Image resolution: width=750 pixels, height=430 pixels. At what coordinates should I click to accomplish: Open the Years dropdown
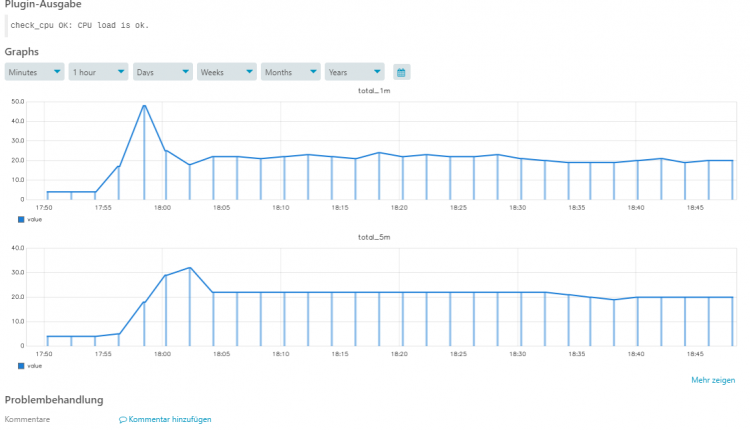click(x=355, y=72)
